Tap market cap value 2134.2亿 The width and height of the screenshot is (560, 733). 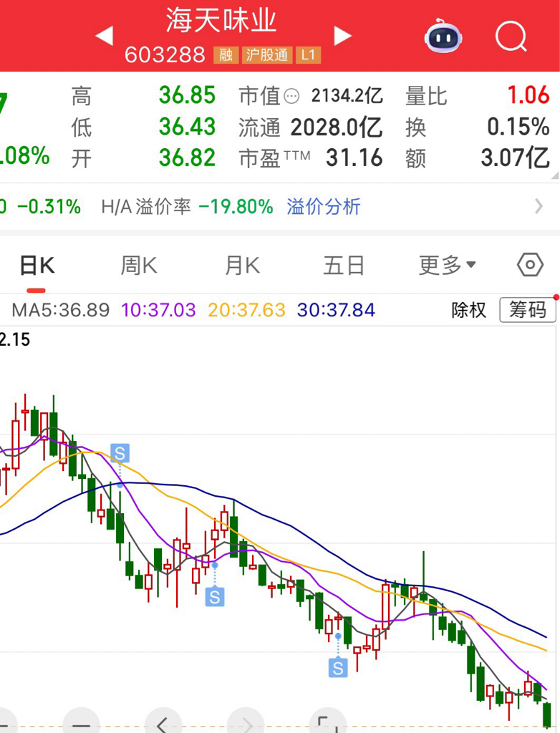(x=347, y=96)
